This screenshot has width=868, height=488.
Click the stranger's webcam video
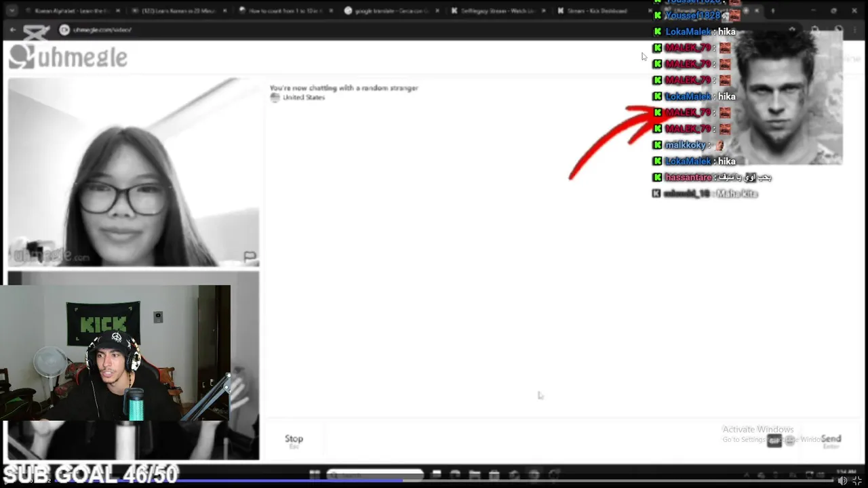(x=133, y=172)
